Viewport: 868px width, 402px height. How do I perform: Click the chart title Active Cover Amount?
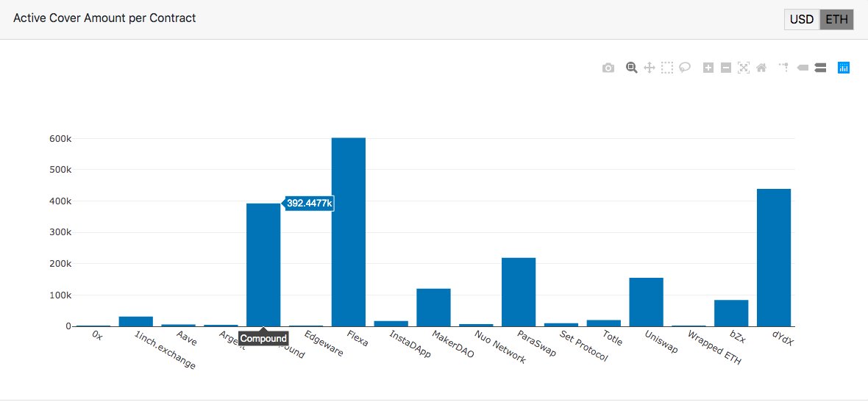pos(104,18)
